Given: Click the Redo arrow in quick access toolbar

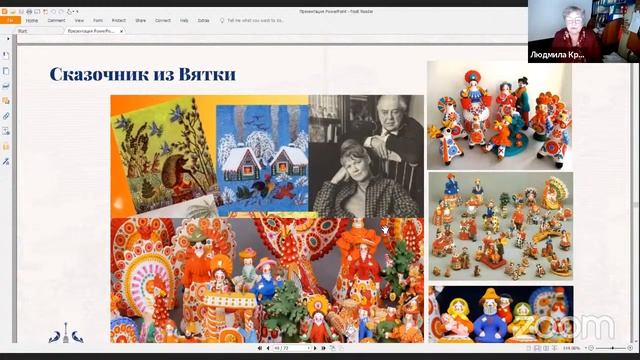Looking at the screenshot, I should pos(61,11).
